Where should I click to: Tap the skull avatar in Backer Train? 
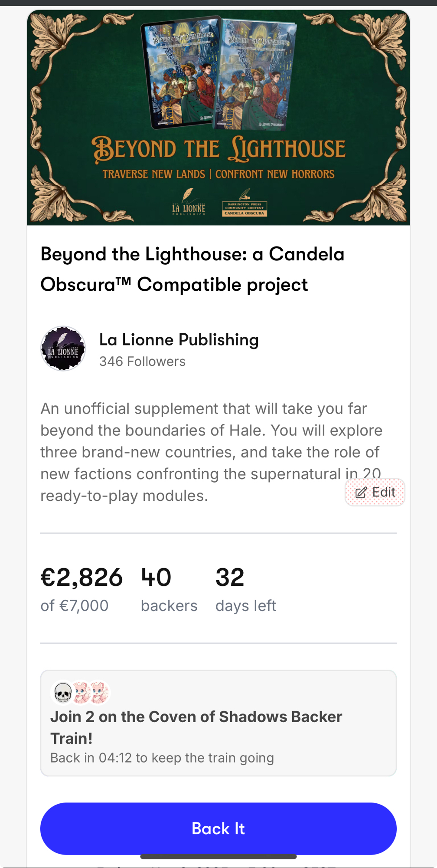63,692
